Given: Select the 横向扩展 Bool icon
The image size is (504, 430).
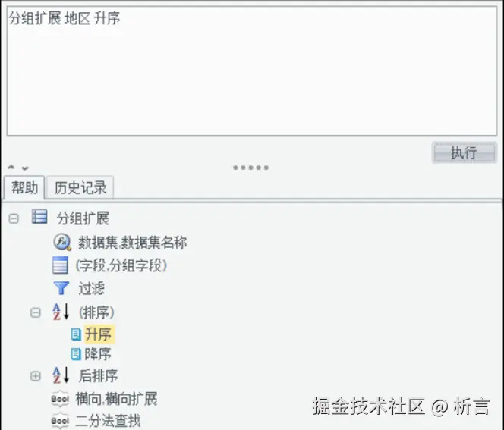Looking at the screenshot, I should point(60,399).
